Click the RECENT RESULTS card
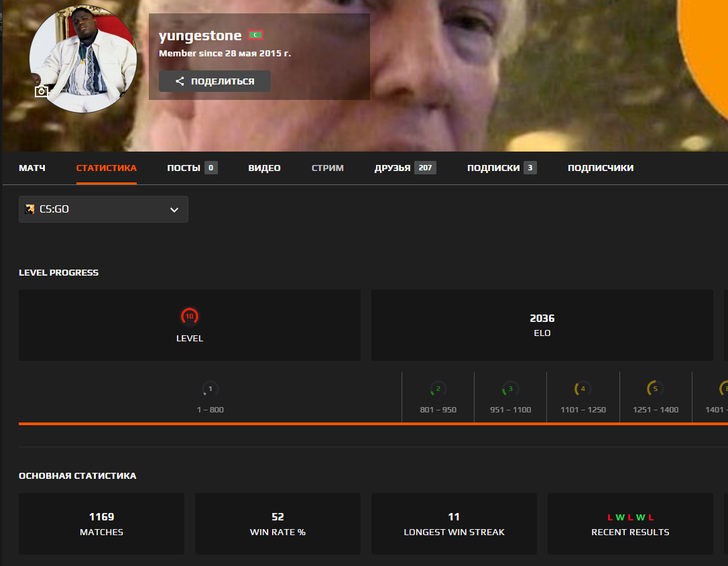The width and height of the screenshot is (728, 566). [631, 524]
